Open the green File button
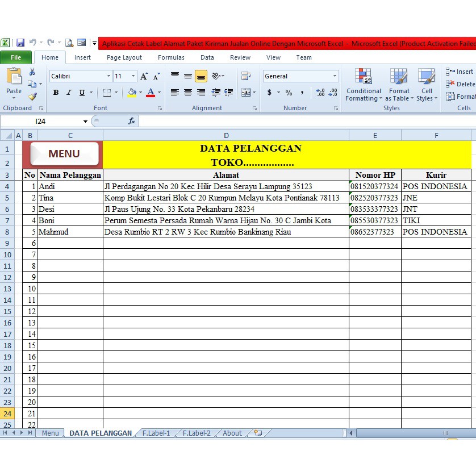The height and width of the screenshot is (476, 476). coord(16,57)
